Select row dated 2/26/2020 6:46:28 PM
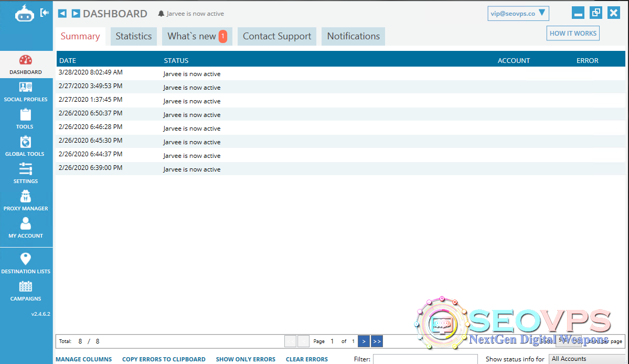Viewport: 629px width, 364px height. pos(340,128)
